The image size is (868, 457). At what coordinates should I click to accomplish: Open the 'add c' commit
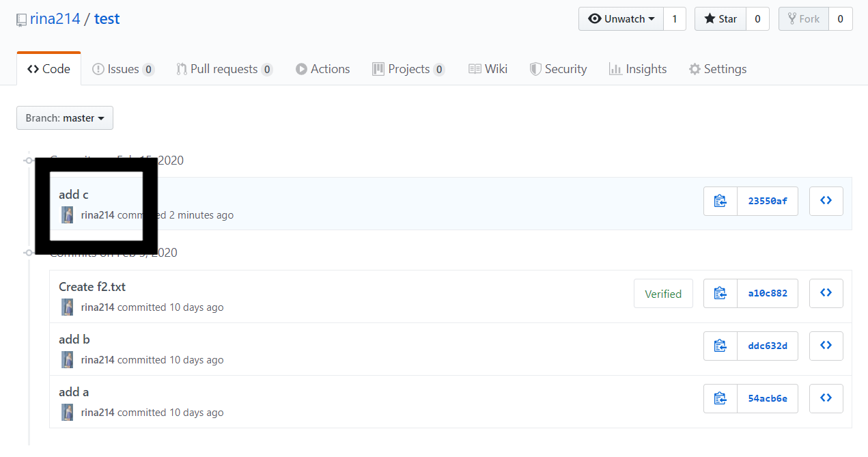pyautogui.click(x=74, y=195)
